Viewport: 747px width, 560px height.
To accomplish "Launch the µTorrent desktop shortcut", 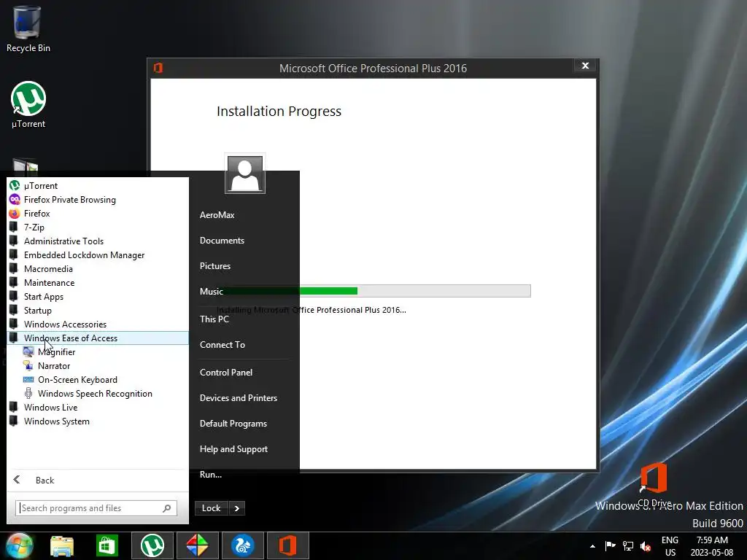I will point(28,105).
